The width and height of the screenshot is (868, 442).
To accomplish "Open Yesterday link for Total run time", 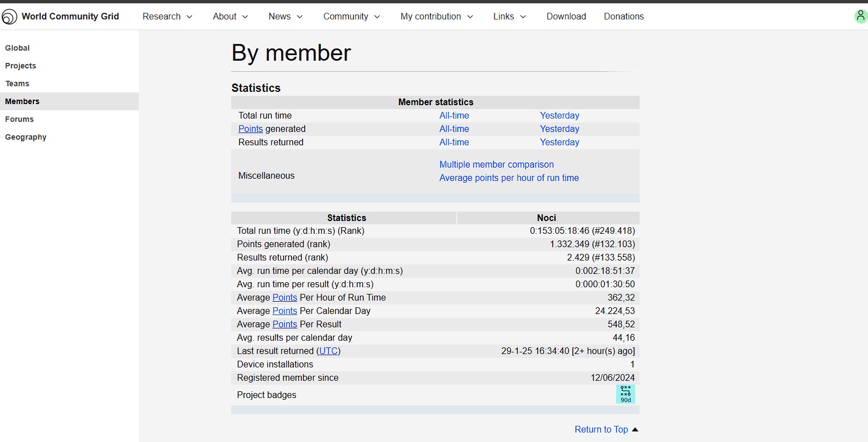I will click(559, 115).
